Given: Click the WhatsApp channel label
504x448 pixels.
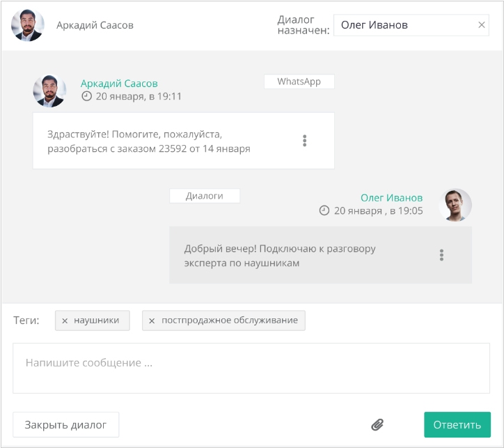Looking at the screenshot, I should click(x=299, y=82).
